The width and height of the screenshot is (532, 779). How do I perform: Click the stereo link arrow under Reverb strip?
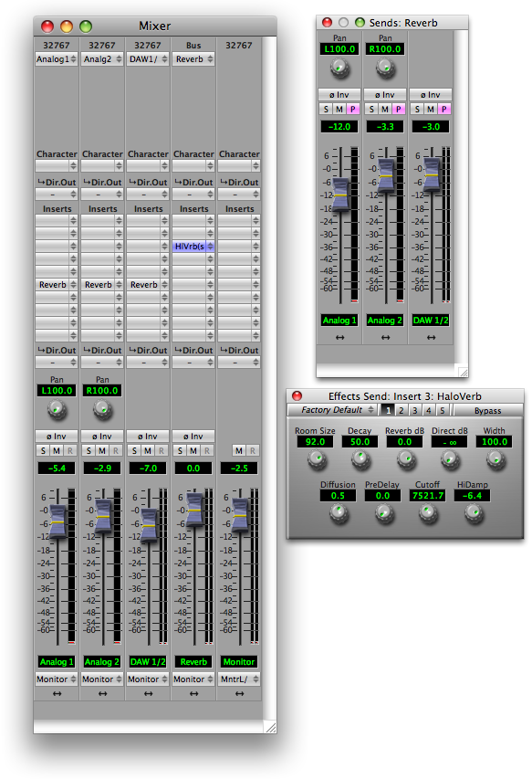(193, 693)
